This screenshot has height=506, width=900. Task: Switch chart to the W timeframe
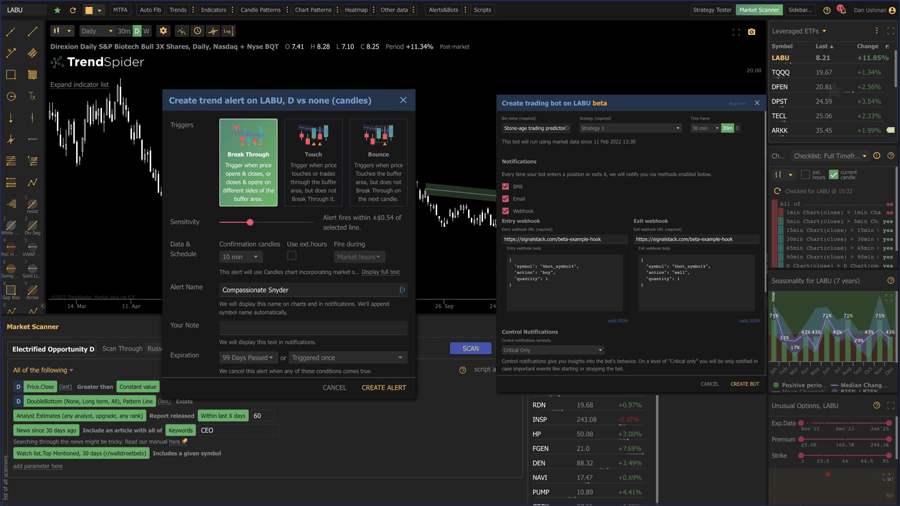[146, 31]
